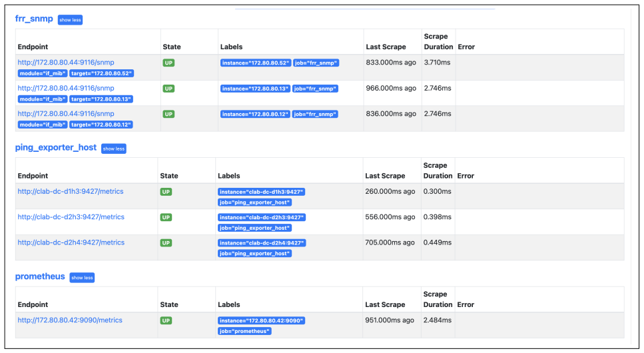Open the ping_exporter_host job heading link
Viewport: 644px width, 353px height.
point(56,148)
